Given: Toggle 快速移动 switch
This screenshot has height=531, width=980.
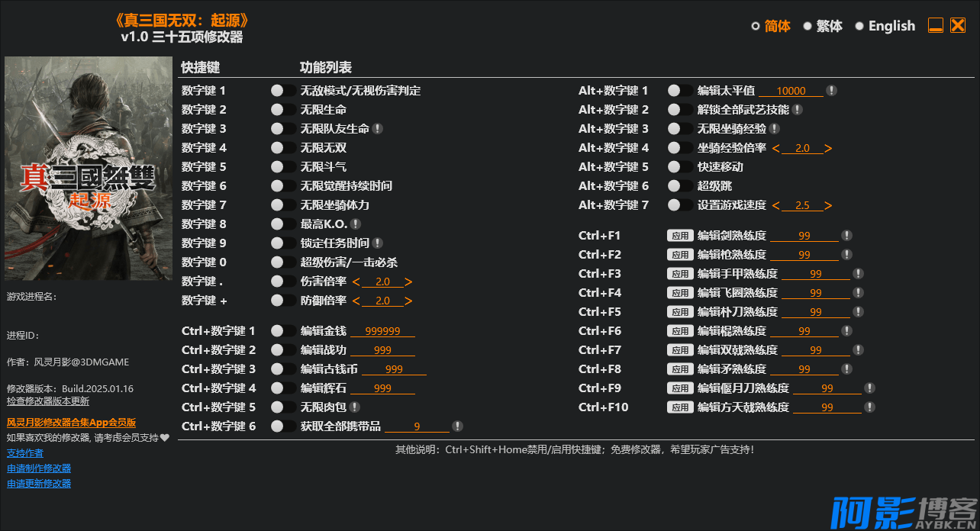Looking at the screenshot, I should [680, 167].
